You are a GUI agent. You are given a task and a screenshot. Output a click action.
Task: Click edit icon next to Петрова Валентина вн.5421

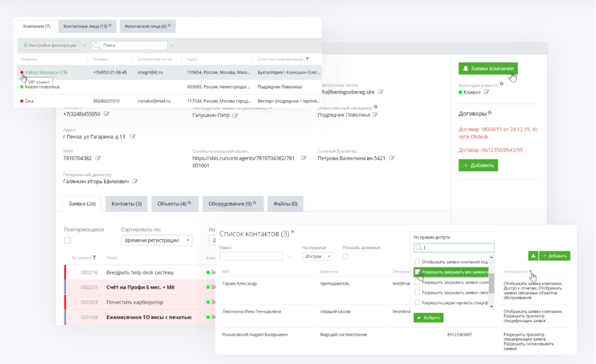pyautogui.click(x=392, y=158)
